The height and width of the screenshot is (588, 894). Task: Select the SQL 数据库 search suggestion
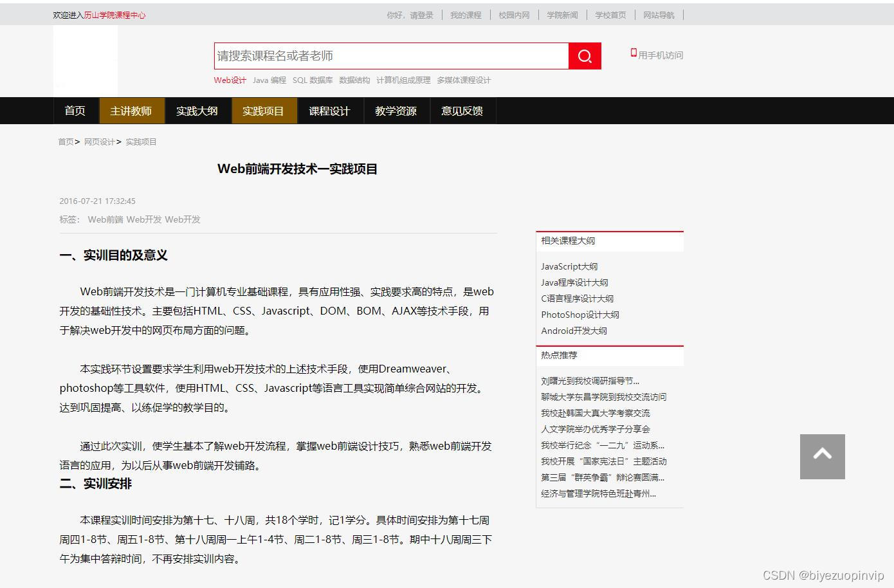pos(313,80)
